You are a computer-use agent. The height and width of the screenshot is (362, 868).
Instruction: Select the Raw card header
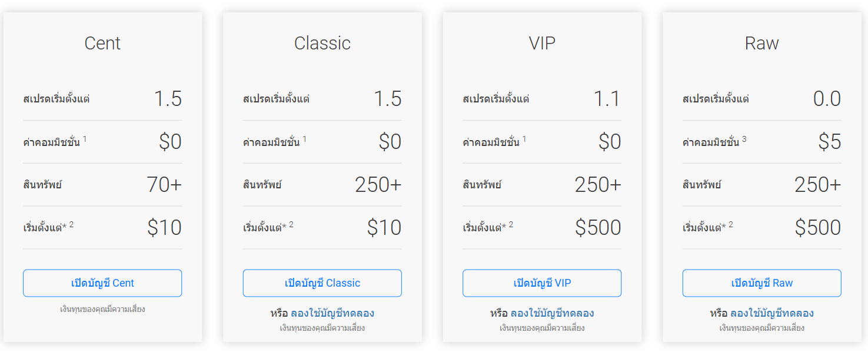click(x=761, y=42)
